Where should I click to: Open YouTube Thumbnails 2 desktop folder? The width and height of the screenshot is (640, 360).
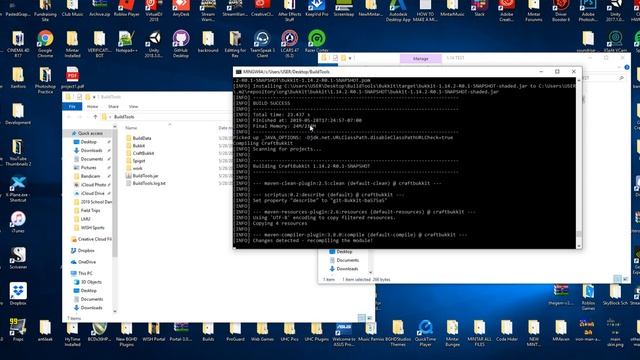(x=18, y=152)
